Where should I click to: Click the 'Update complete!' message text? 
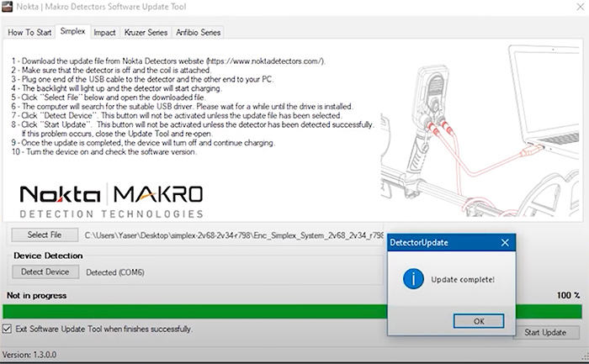coord(463,280)
